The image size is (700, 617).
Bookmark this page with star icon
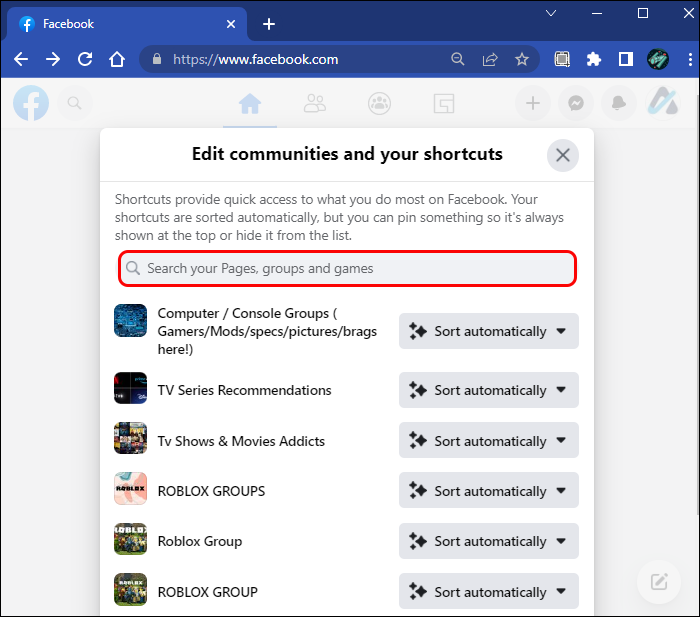coord(521,59)
